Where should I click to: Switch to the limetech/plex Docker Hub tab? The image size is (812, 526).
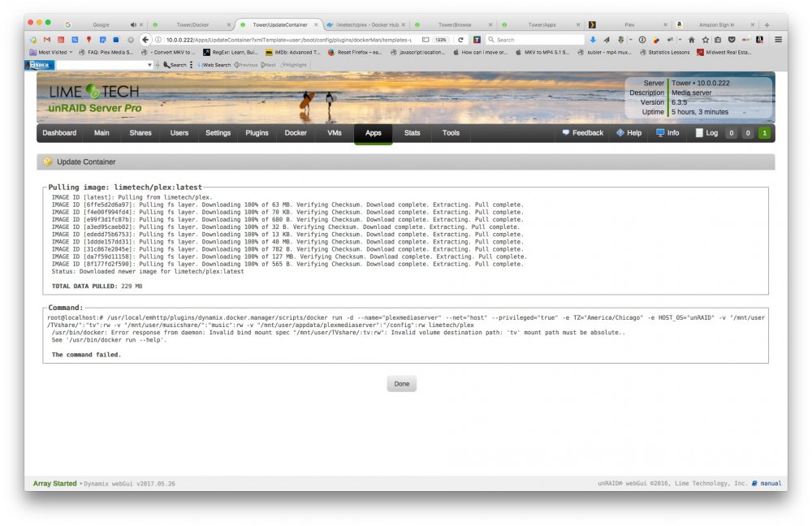367,24
